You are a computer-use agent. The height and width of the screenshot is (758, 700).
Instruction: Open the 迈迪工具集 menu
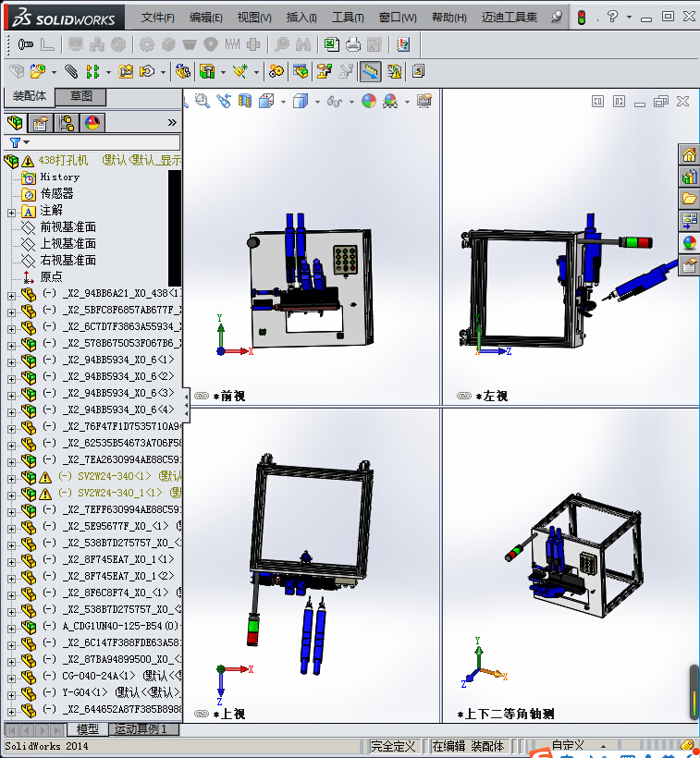pyautogui.click(x=509, y=18)
